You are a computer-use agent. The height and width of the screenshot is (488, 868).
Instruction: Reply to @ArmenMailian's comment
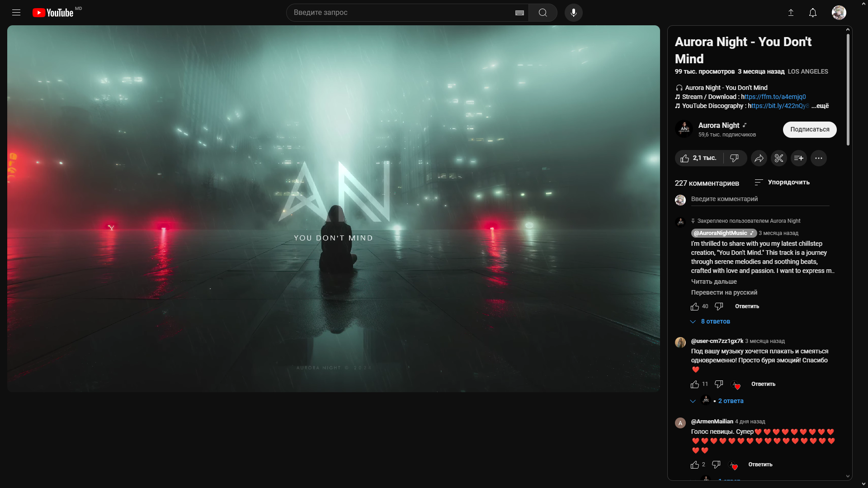click(760, 465)
